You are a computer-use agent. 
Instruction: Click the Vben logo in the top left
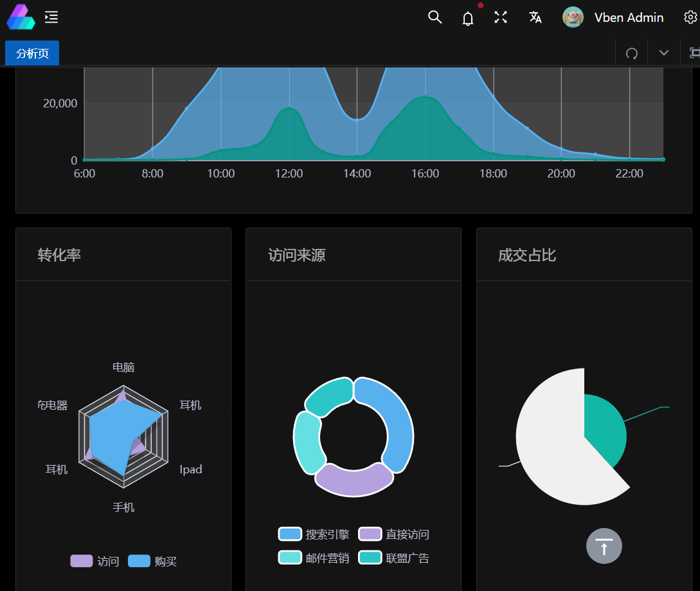point(21,17)
